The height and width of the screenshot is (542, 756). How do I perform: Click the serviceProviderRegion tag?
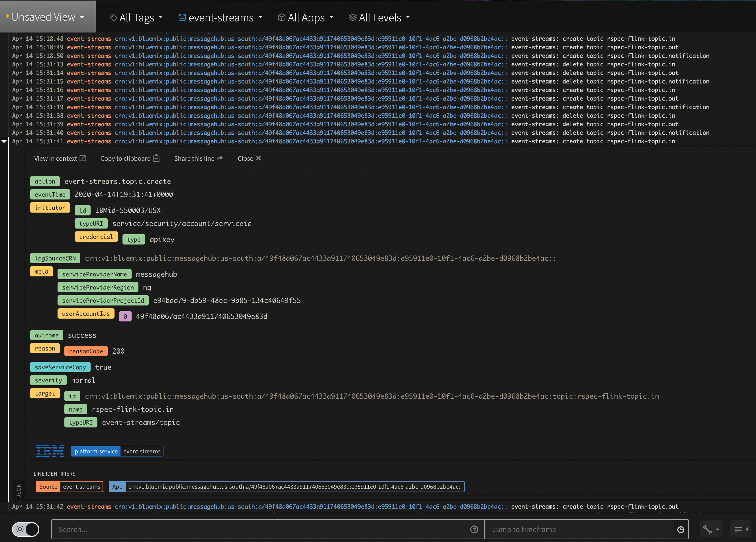click(x=98, y=287)
